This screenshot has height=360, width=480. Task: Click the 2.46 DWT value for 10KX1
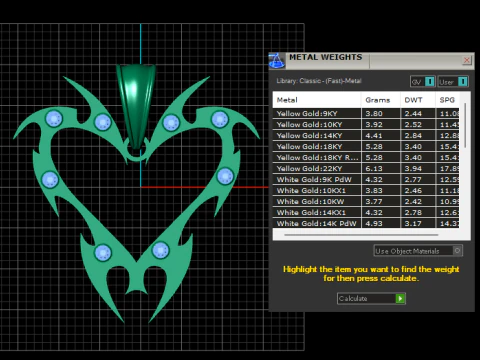pos(413,190)
